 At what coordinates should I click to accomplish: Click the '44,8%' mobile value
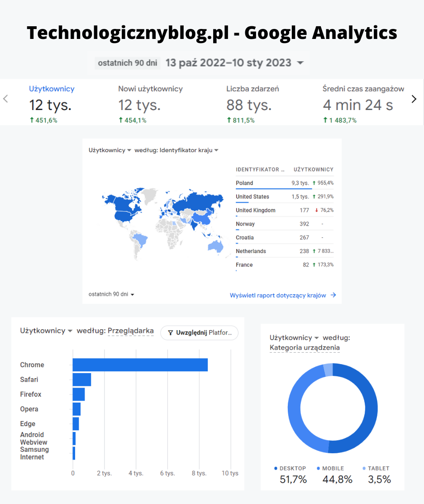click(337, 479)
